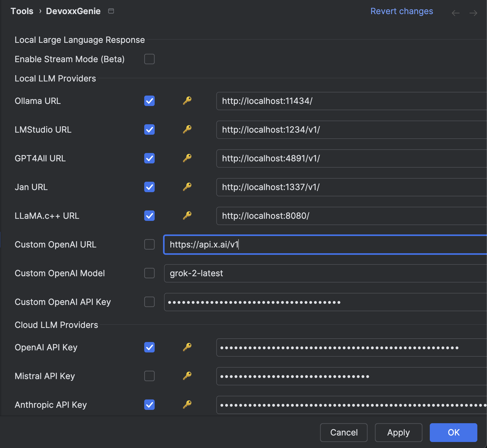Click the Mistral API Key key icon
The height and width of the screenshot is (448, 487).
(187, 376)
